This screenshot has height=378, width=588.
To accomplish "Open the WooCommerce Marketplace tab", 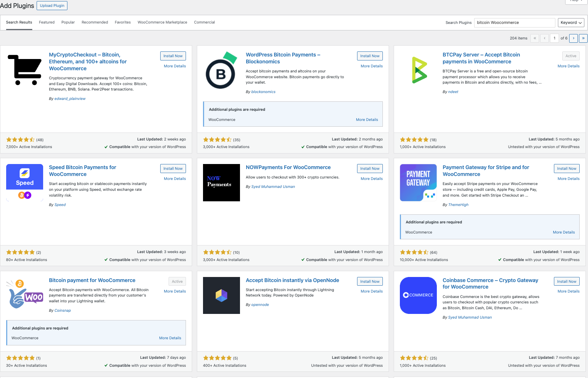I will (162, 22).
